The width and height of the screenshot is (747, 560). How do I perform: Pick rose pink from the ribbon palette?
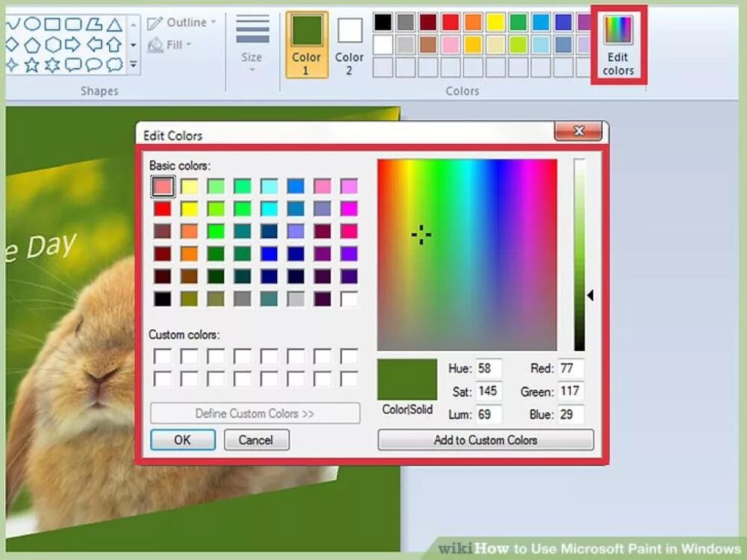450,45
